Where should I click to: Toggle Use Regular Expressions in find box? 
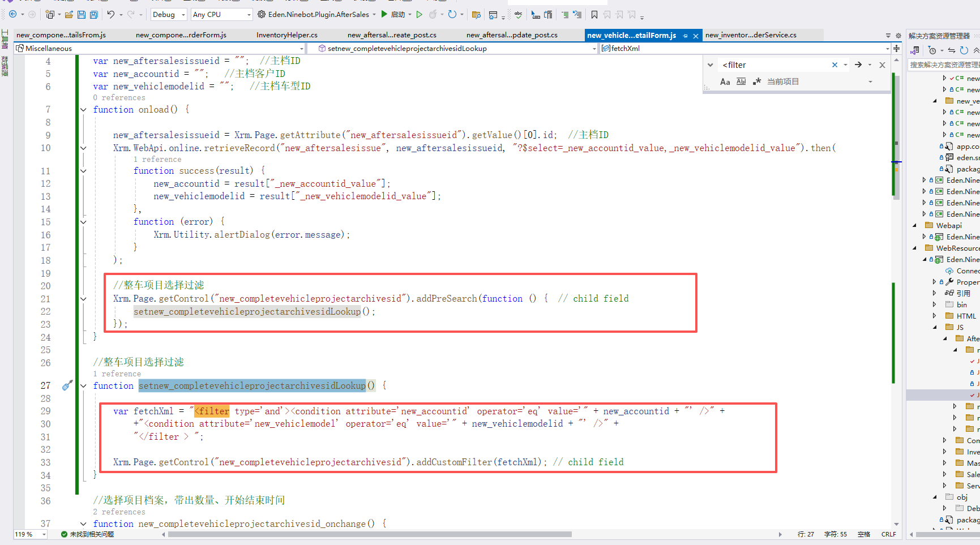tap(757, 82)
